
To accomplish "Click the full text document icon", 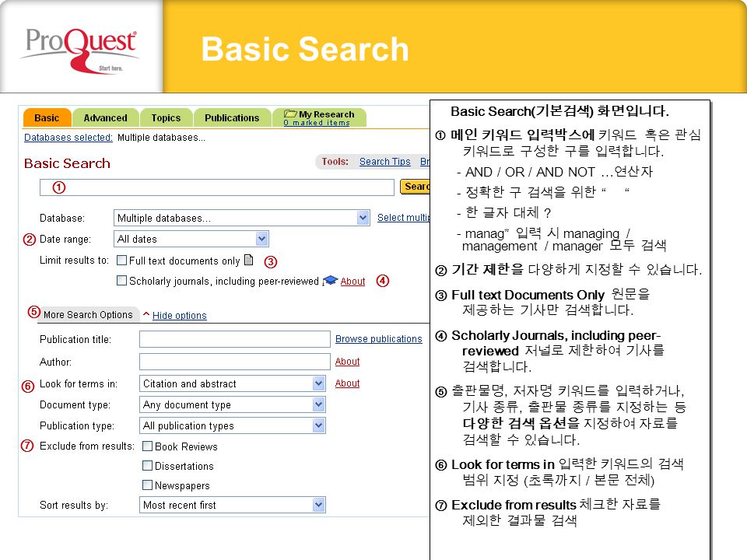I will pos(248,260).
